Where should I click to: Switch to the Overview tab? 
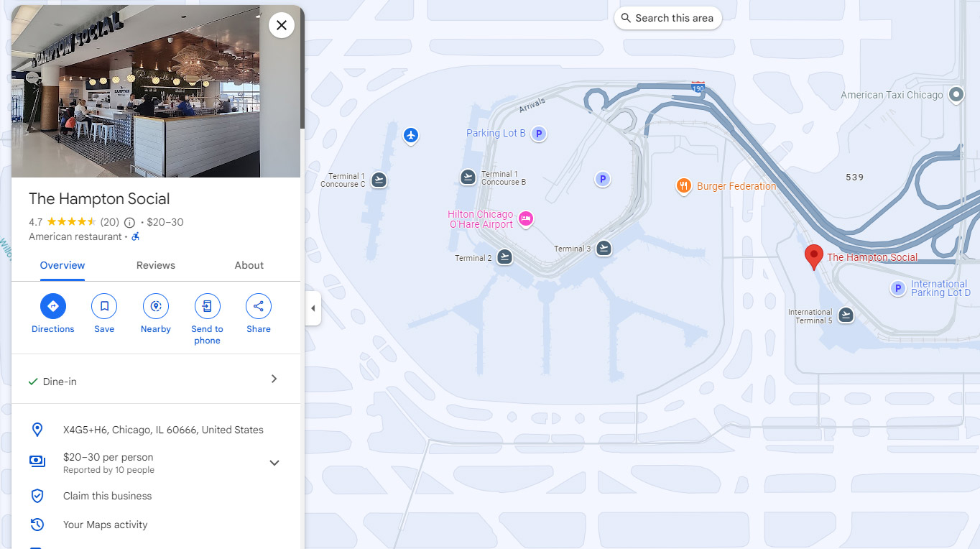[63, 265]
